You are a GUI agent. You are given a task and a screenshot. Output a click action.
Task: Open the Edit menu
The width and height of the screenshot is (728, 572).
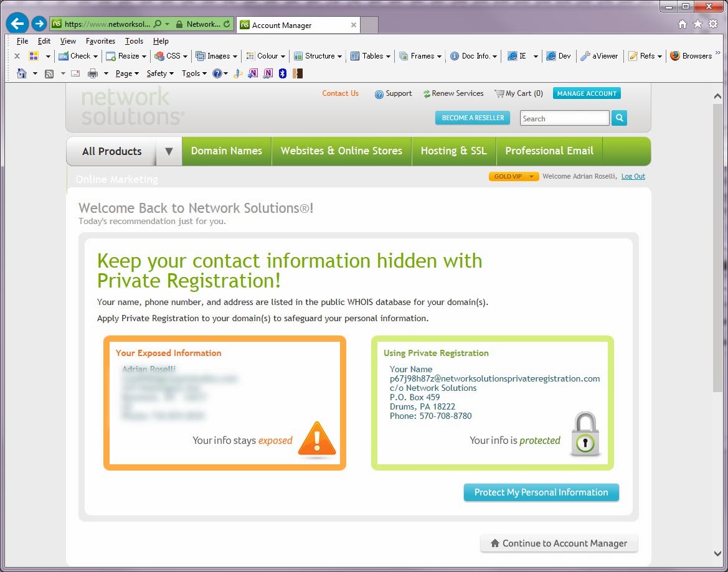[44, 41]
